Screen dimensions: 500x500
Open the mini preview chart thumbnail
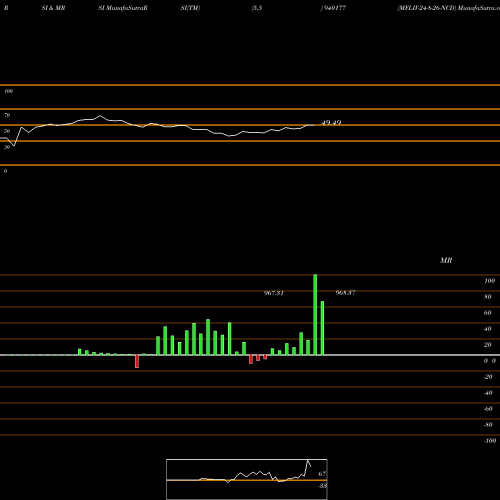pyautogui.click(x=247, y=479)
